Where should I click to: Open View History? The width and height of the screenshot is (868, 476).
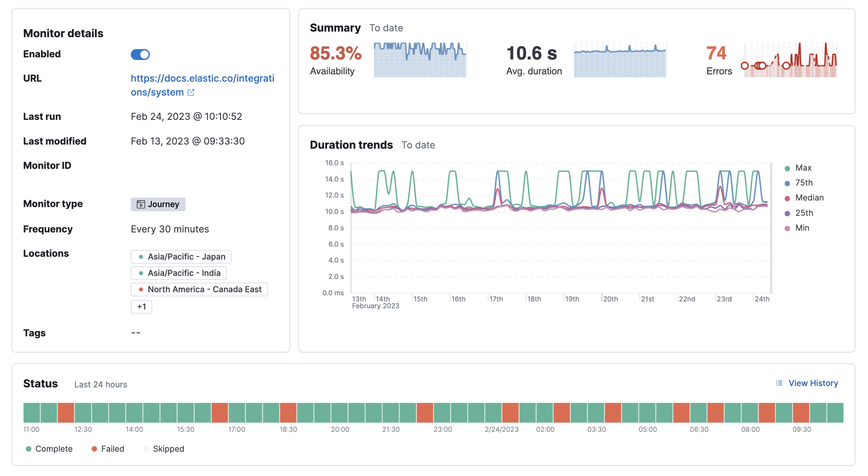coord(813,383)
